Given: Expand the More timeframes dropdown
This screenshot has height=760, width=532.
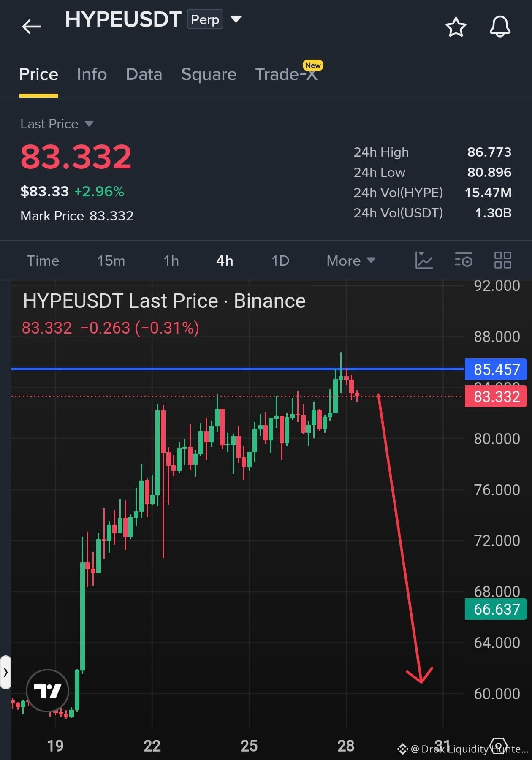Looking at the screenshot, I should point(351,261).
